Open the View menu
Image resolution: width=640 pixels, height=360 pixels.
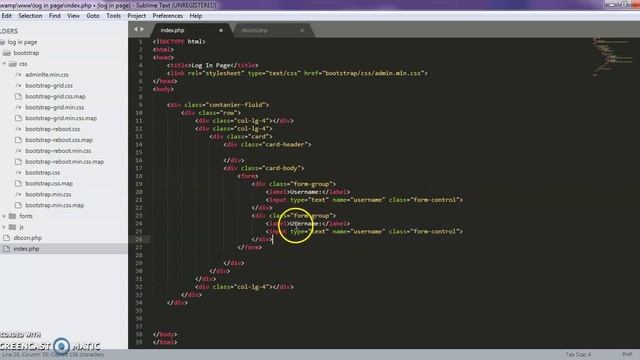[73, 16]
